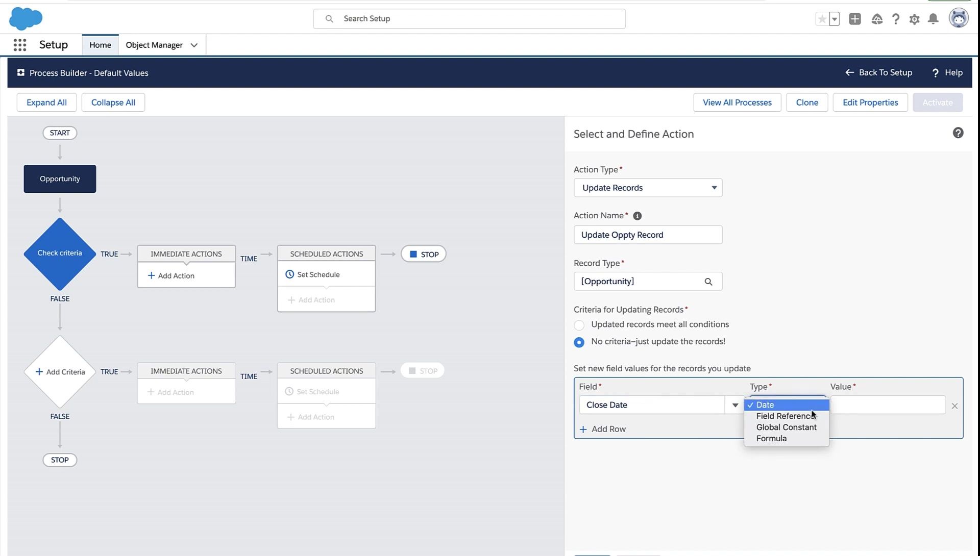Viewport: 980px width, 556px height.
Task: Click the bottom STOP node
Action: (60, 460)
